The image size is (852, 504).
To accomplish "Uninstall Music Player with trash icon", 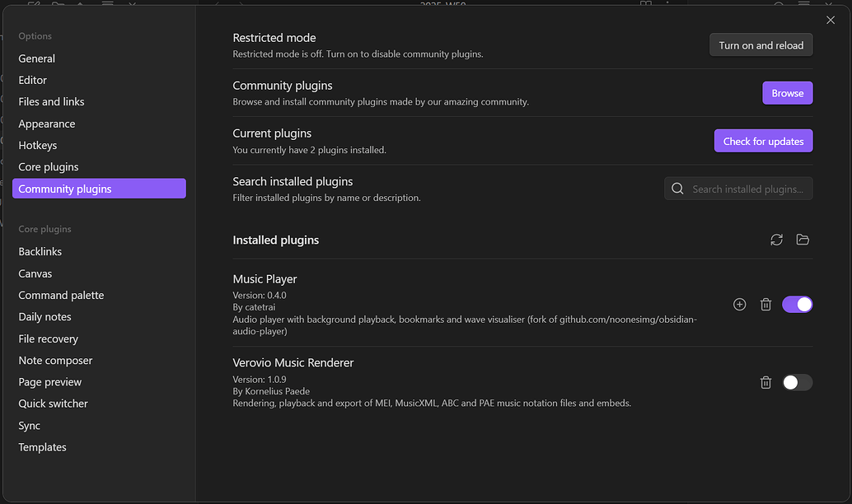I will (x=765, y=305).
